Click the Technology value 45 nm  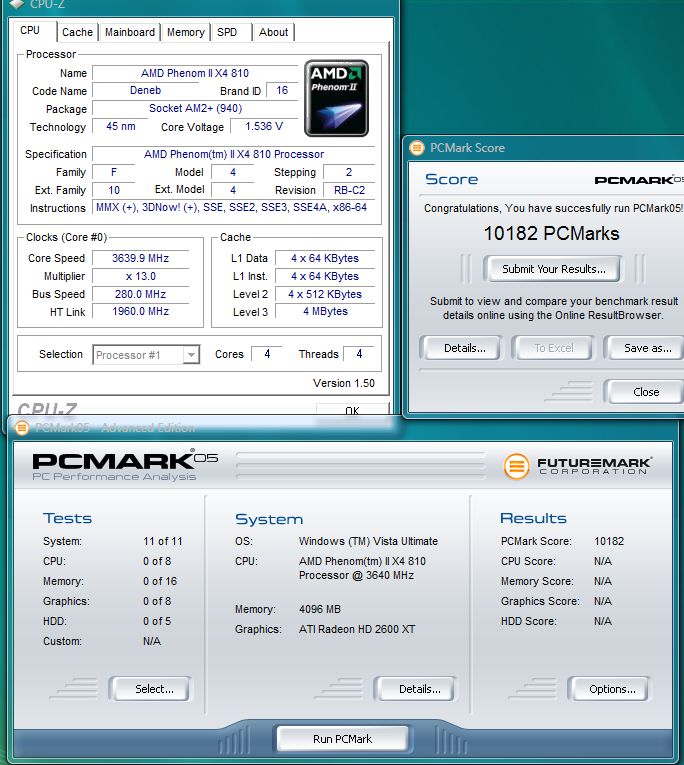(x=121, y=126)
